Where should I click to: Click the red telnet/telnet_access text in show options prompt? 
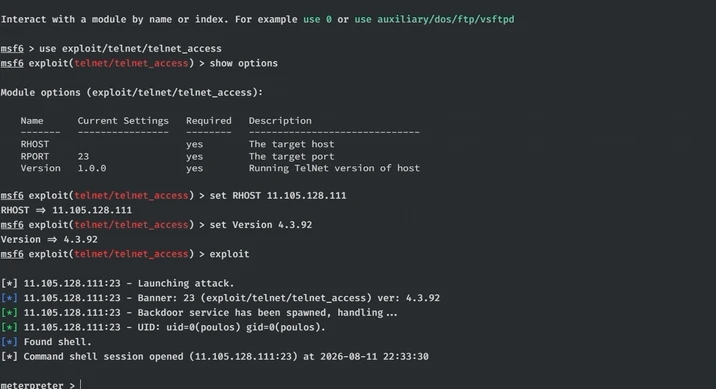click(131, 63)
